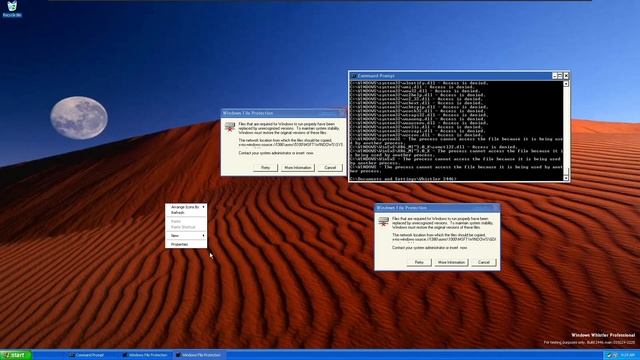Expand the New submenu in context menu
The image size is (640, 360).
pyautogui.click(x=186, y=236)
